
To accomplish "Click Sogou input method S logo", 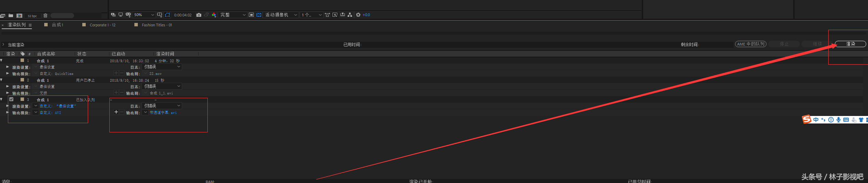I will (807, 119).
